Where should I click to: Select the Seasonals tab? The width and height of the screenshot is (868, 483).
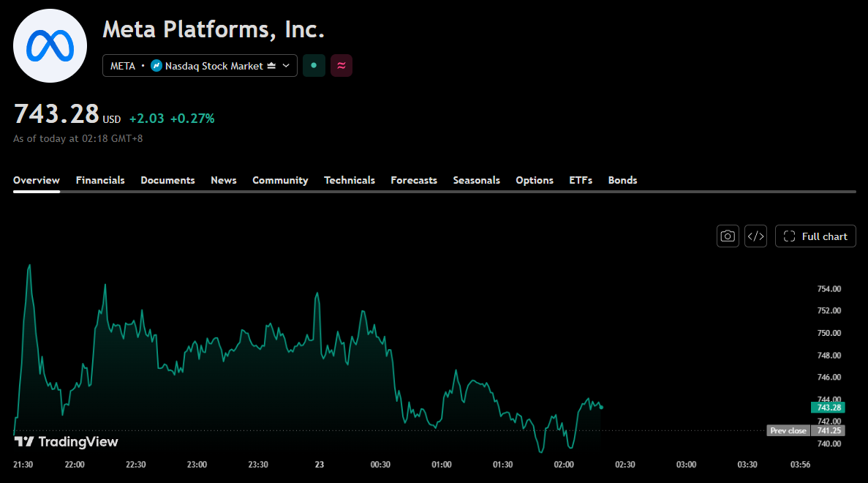tap(477, 180)
